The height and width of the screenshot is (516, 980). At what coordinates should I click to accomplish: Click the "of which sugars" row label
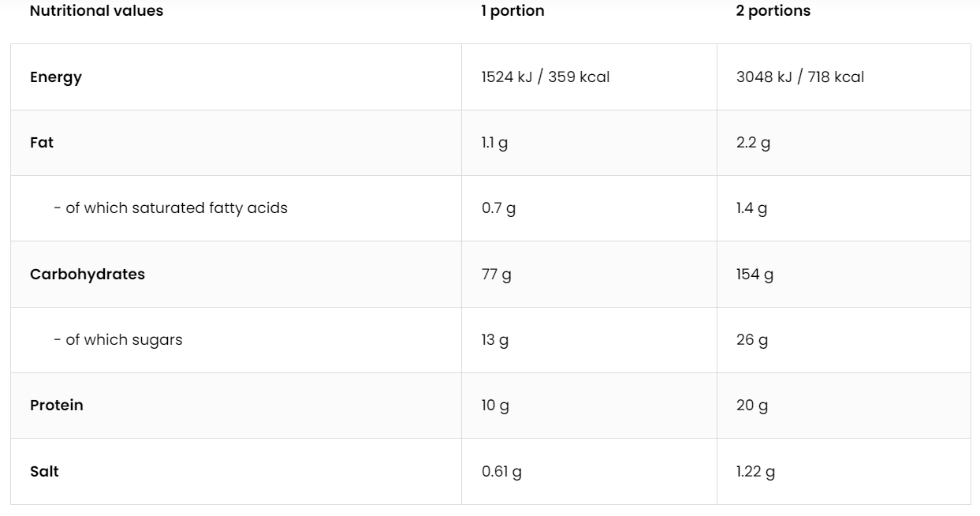(117, 340)
